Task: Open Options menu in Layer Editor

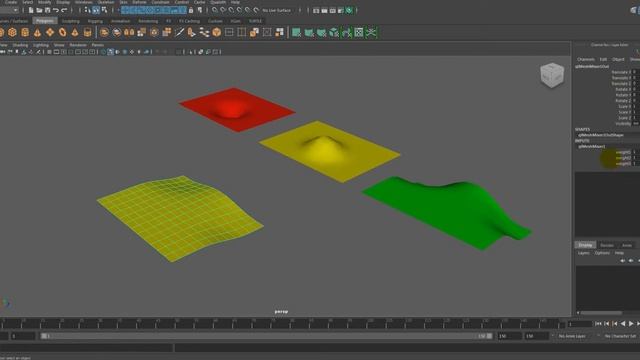Action: tap(602, 253)
